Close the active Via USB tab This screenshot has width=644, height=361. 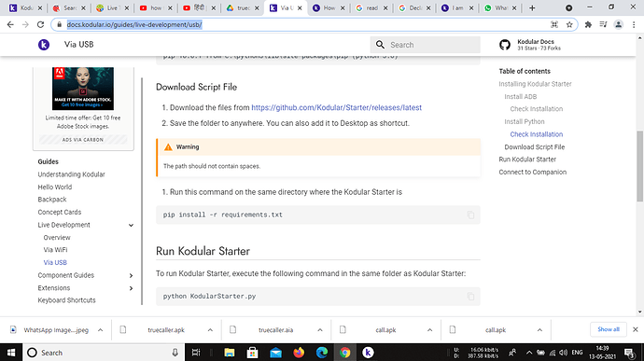tap(300, 7)
